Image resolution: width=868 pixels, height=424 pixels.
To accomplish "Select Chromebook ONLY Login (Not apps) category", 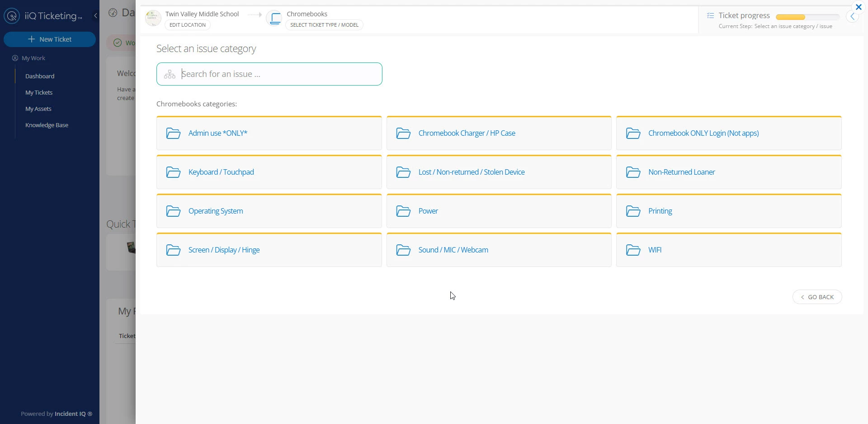I will (729, 133).
